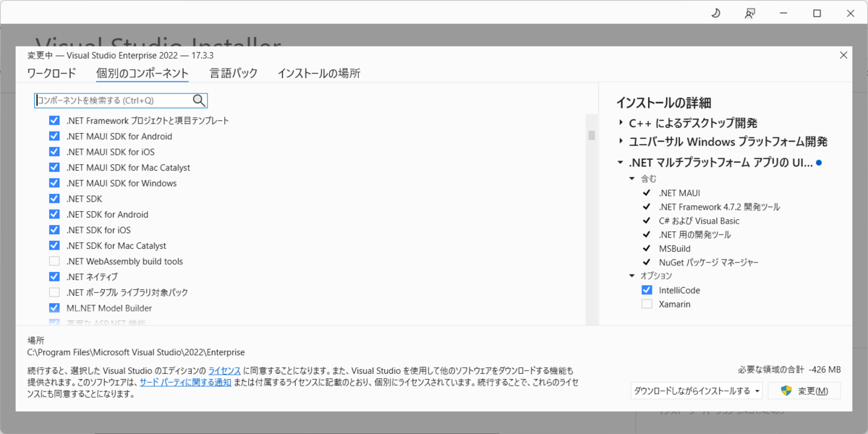This screenshot has height=434, width=868.
Task: Toggle the .NET SDK checkbox
Action: (54, 198)
